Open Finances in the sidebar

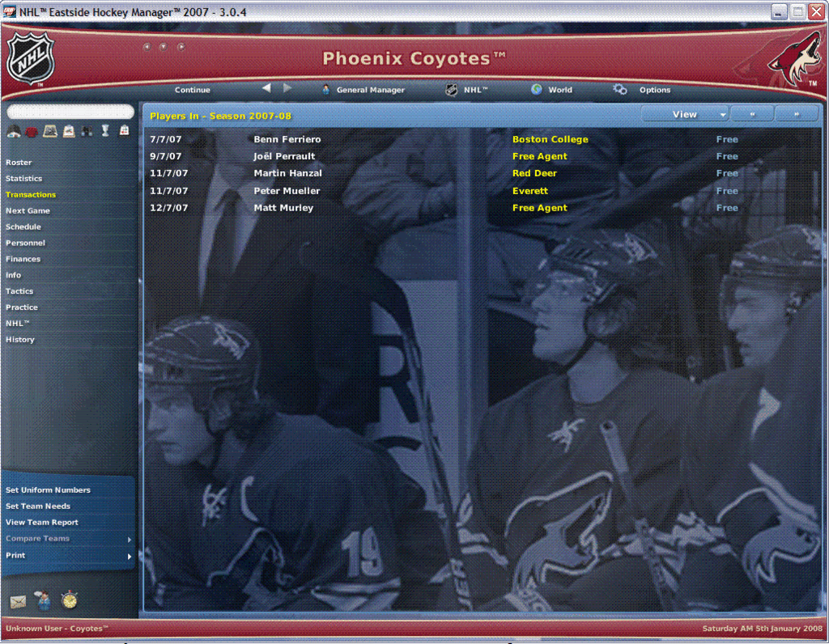(x=23, y=259)
